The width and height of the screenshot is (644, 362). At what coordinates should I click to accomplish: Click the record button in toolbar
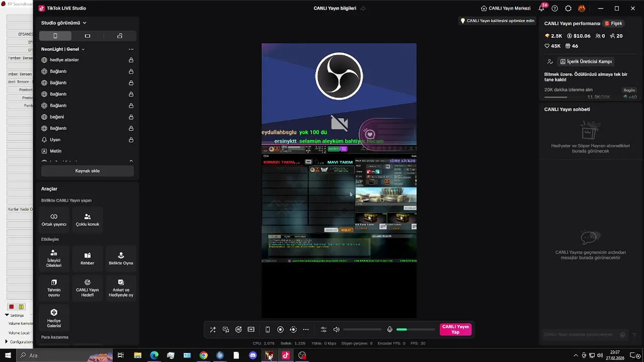280,330
